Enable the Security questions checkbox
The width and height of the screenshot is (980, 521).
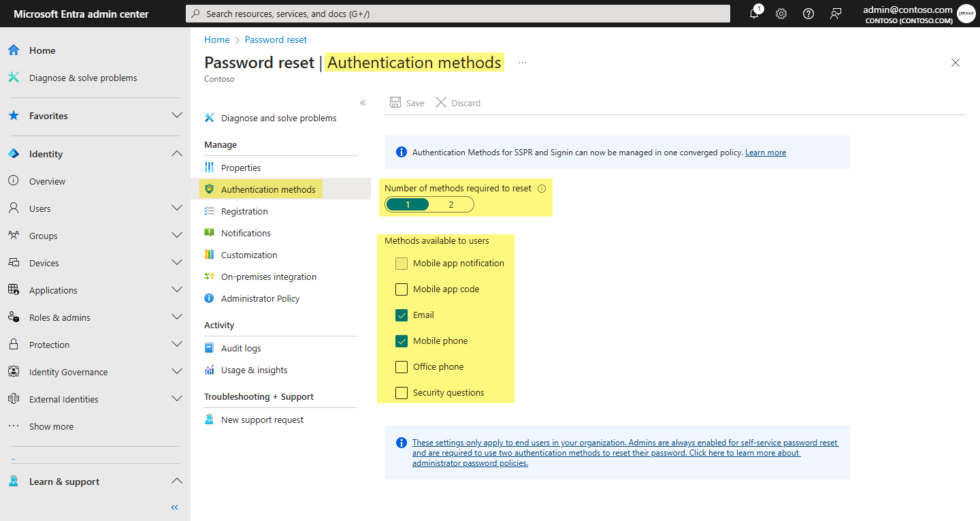[402, 393]
